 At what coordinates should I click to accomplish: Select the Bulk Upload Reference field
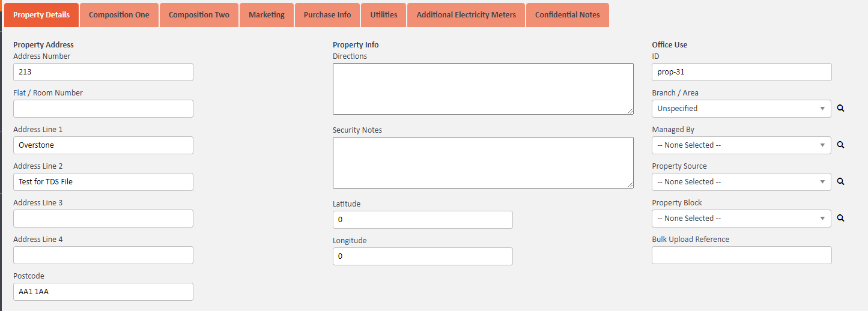pyautogui.click(x=741, y=255)
